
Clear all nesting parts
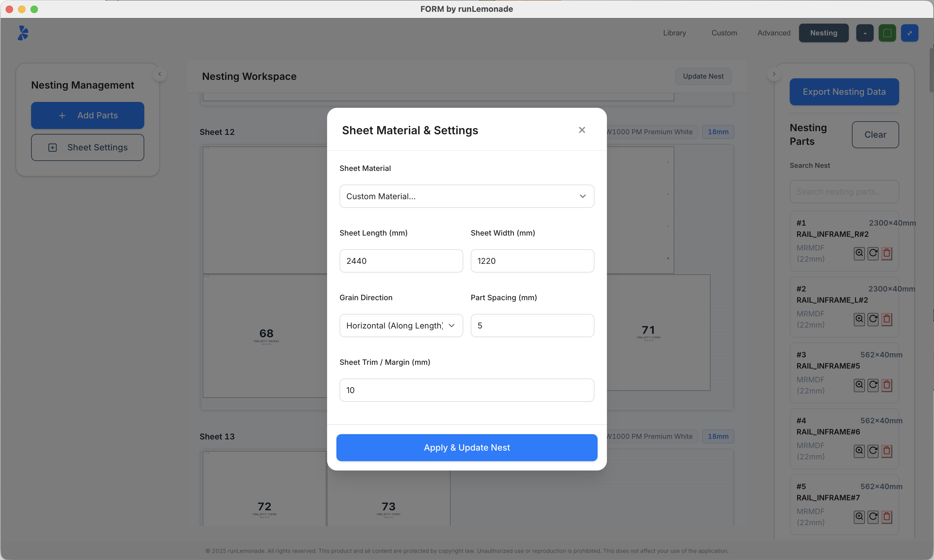click(875, 135)
